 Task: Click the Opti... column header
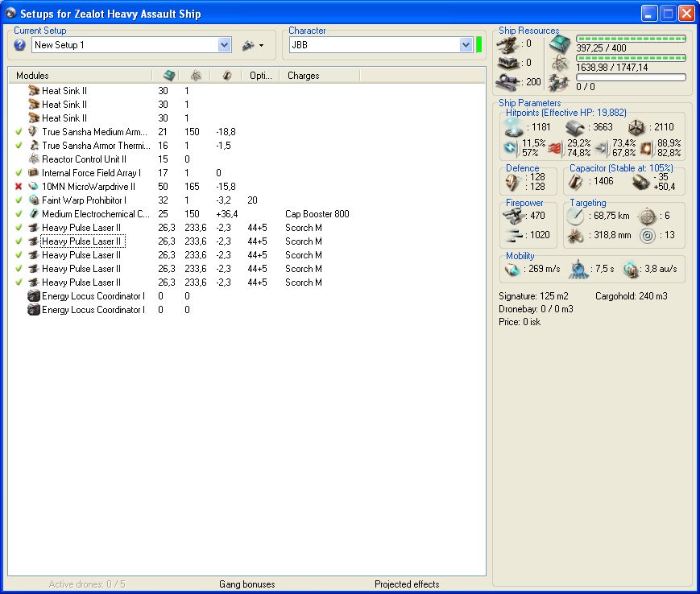point(261,76)
